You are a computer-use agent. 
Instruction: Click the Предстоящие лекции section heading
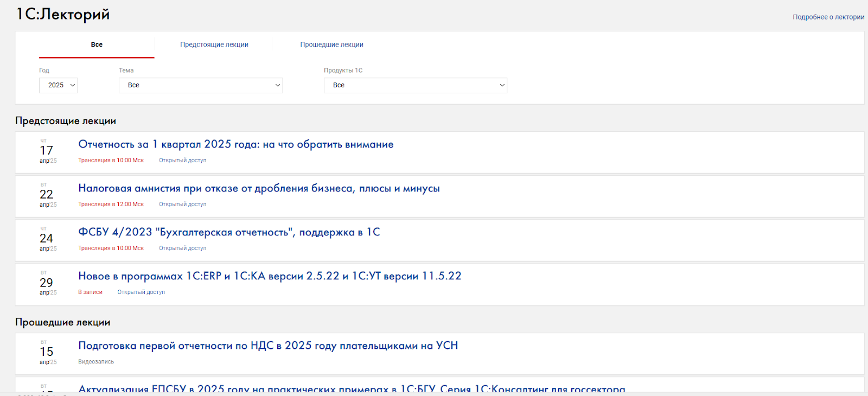(66, 121)
